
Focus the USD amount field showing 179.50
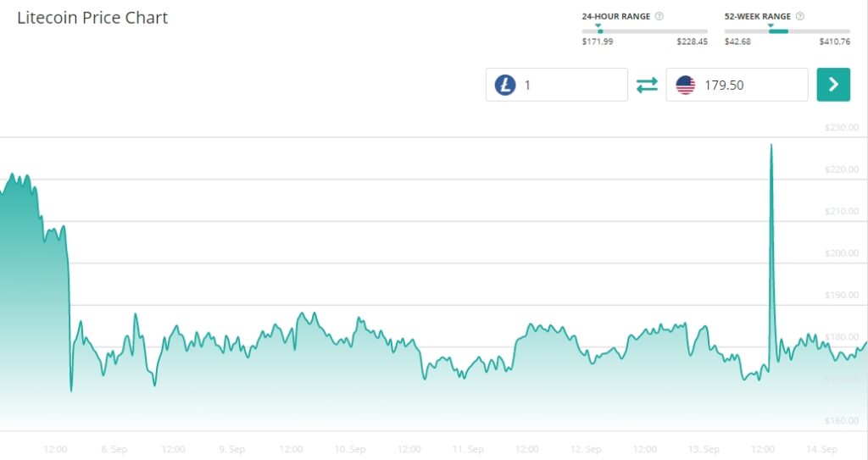(x=750, y=85)
